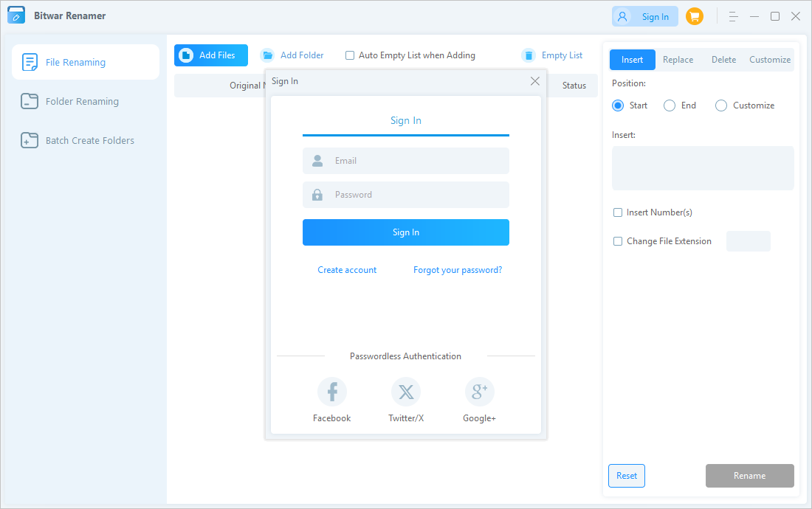812x509 pixels.
Task: Click the blue Sign In submit button
Action: (x=406, y=232)
